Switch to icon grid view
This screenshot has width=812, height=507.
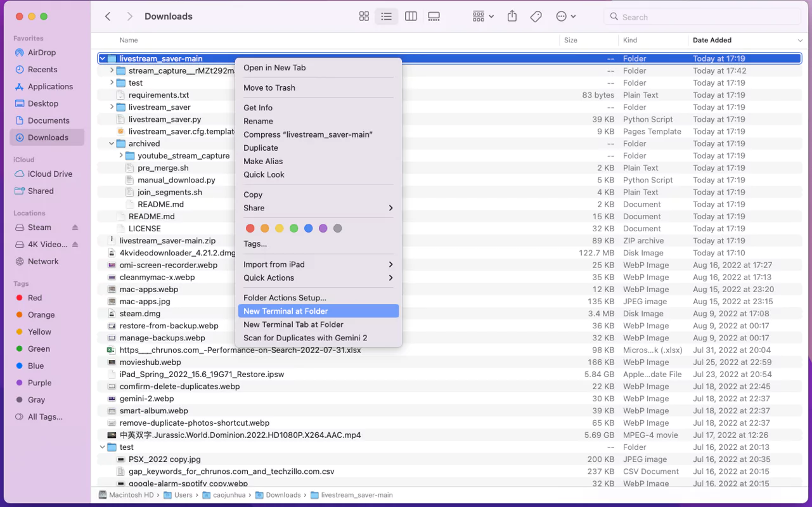click(364, 16)
